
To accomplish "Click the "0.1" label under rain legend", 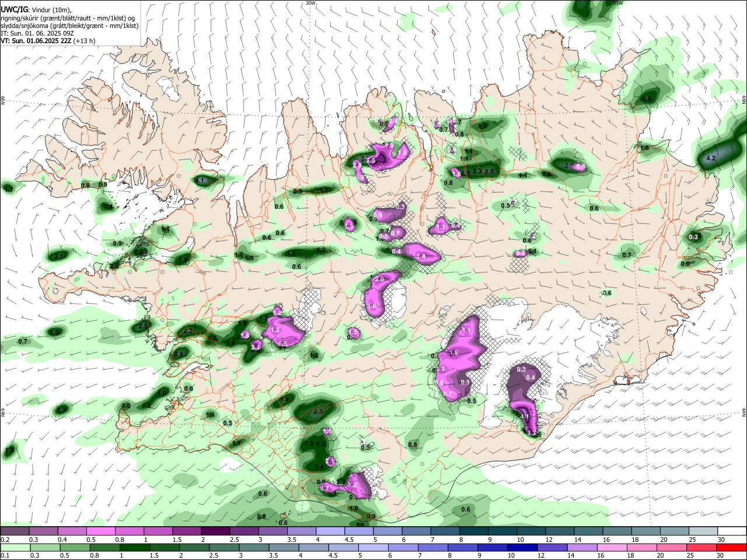I will tap(5, 555).
